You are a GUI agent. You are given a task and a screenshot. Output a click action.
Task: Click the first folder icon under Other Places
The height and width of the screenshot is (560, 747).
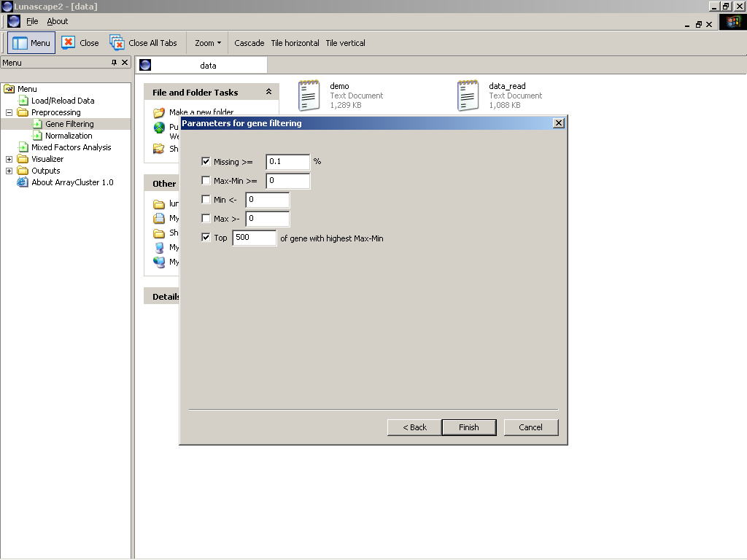[158, 204]
